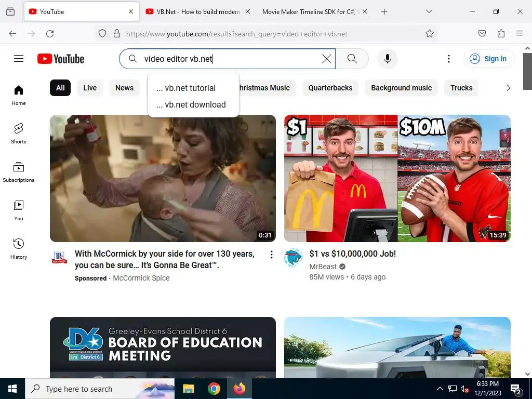Click the Firefox View icon

[10, 11]
